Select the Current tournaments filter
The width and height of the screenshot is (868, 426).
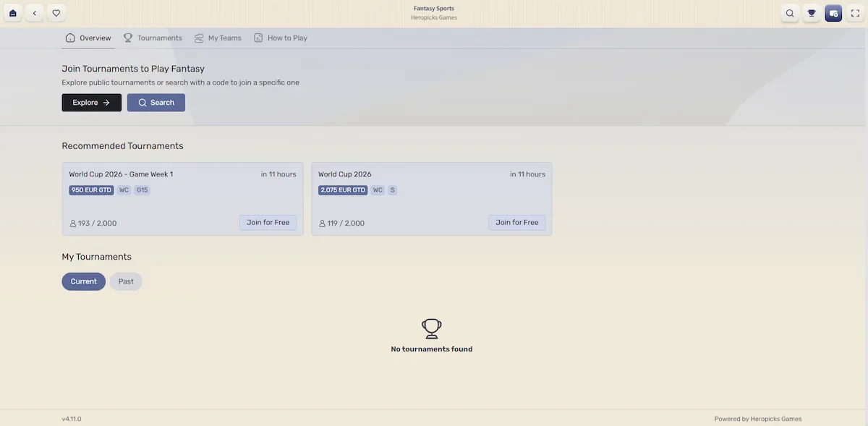coord(84,281)
